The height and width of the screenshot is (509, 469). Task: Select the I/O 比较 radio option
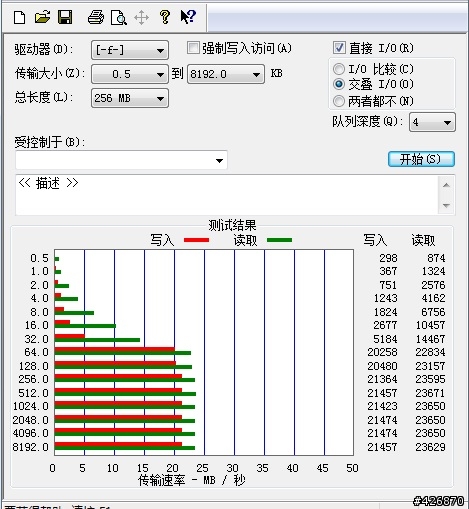[339, 69]
